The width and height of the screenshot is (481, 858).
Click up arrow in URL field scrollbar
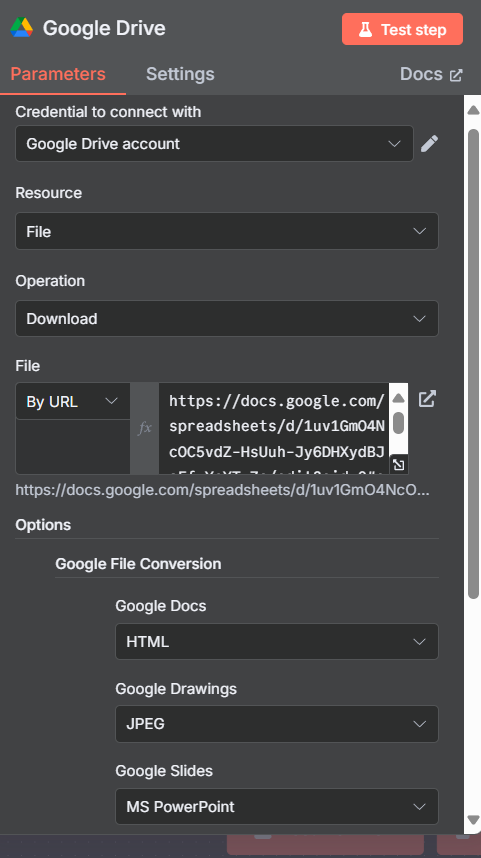398,398
